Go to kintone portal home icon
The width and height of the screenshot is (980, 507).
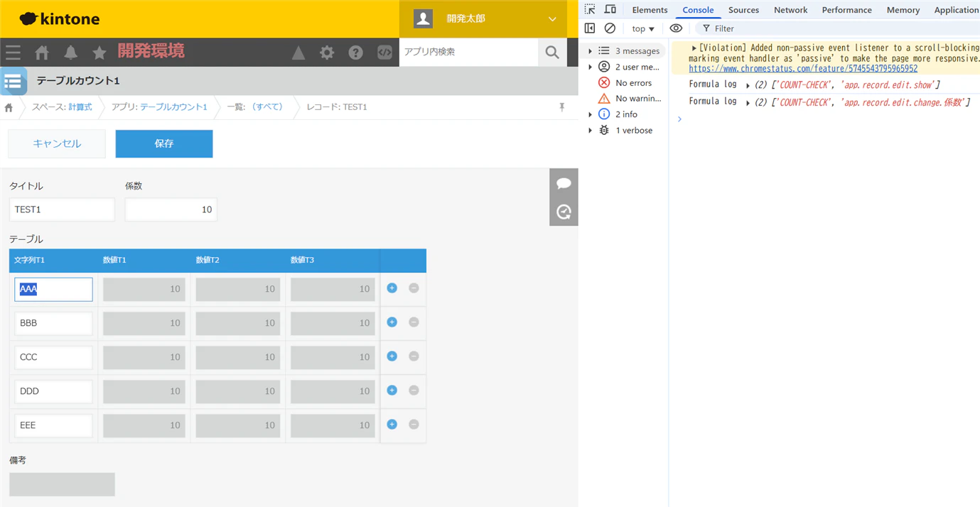[x=42, y=53]
